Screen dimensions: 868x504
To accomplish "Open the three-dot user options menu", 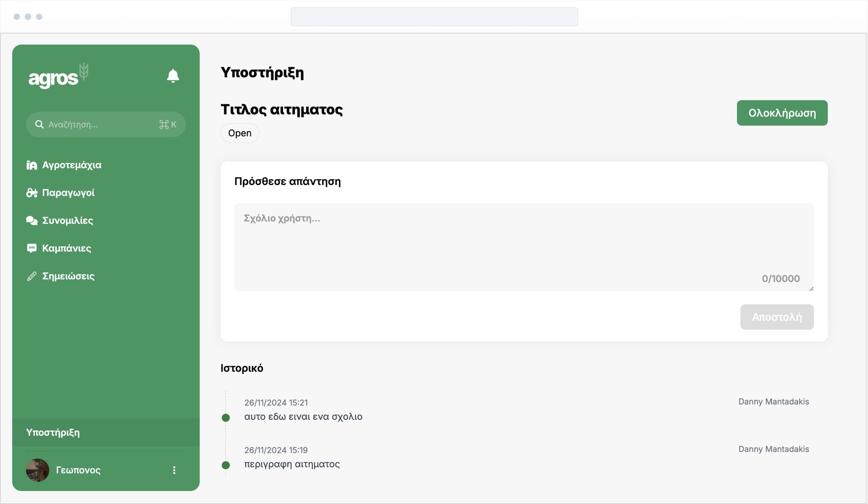I will coord(174,470).
